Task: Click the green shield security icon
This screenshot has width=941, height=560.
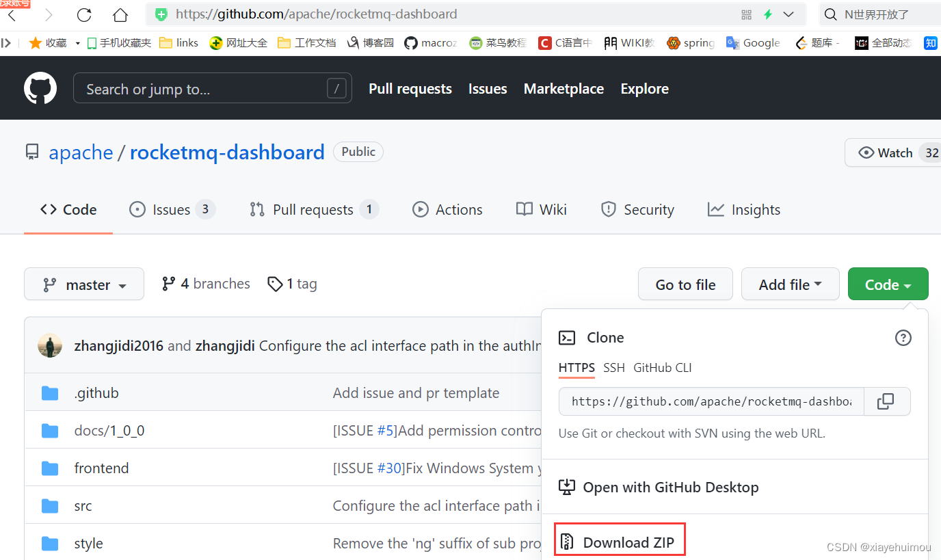Action: pos(161,14)
